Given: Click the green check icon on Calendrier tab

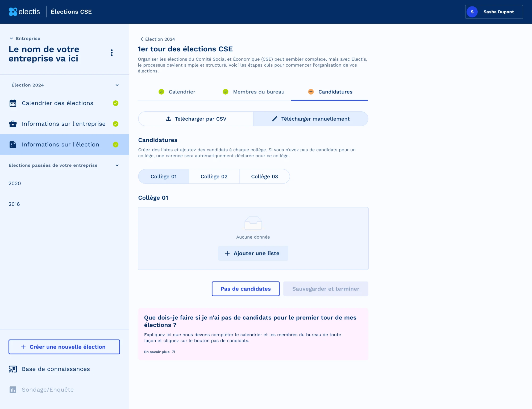Looking at the screenshot, I should click(161, 92).
